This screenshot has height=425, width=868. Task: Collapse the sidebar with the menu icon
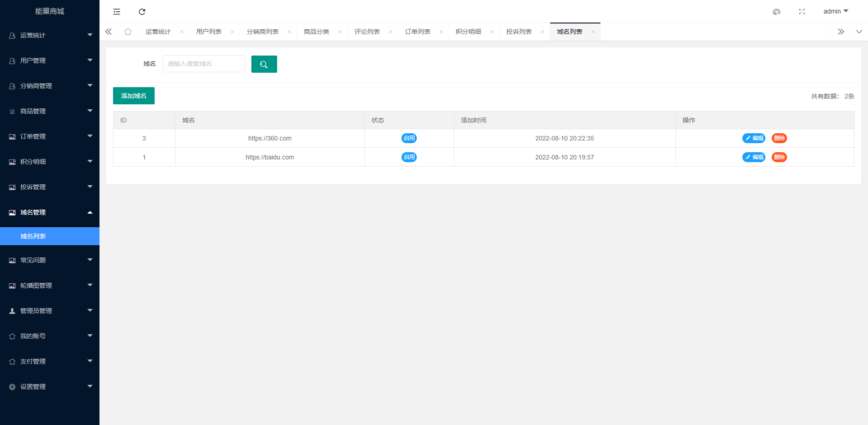117,12
